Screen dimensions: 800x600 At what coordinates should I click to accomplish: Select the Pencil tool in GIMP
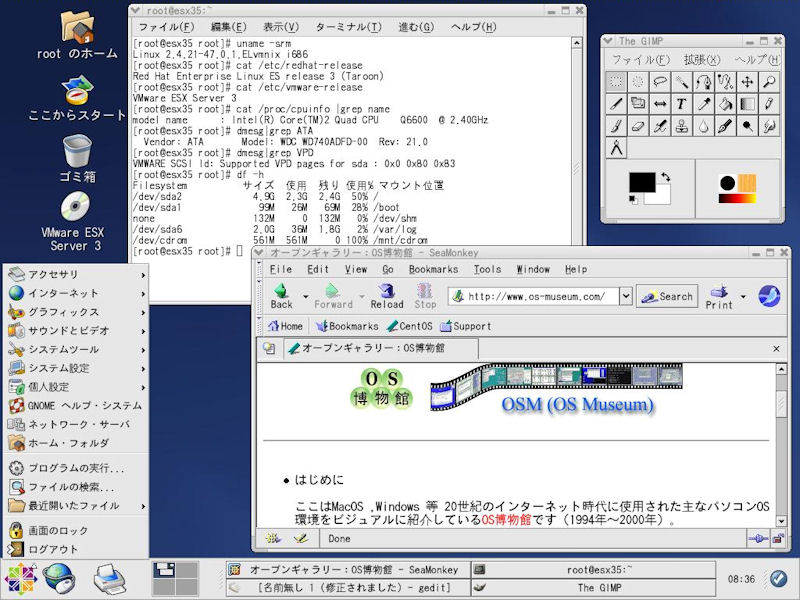[x=769, y=104]
